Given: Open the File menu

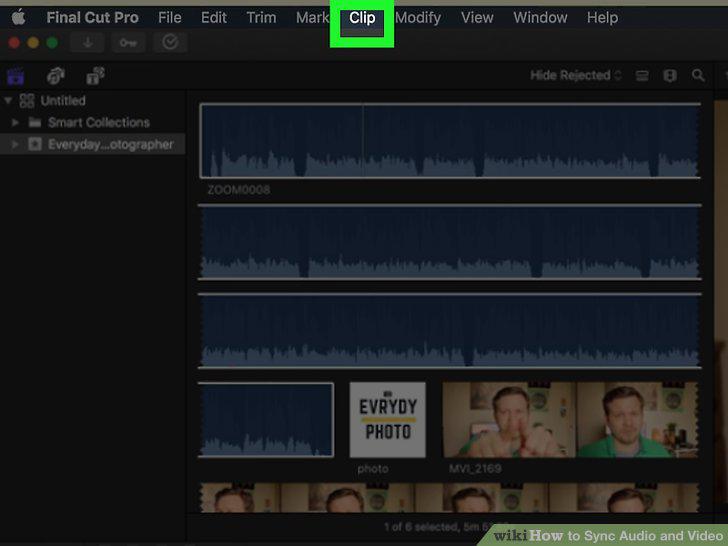Looking at the screenshot, I should pyautogui.click(x=169, y=18).
